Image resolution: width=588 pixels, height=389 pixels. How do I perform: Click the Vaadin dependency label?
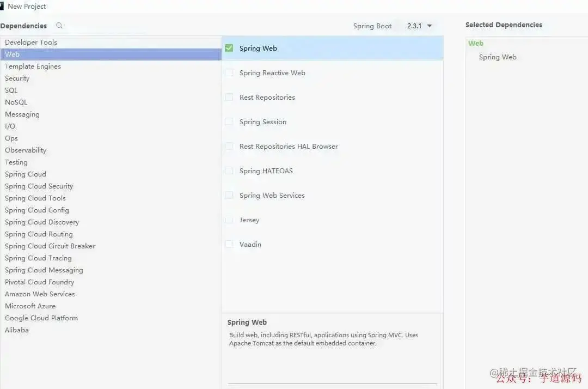250,244
